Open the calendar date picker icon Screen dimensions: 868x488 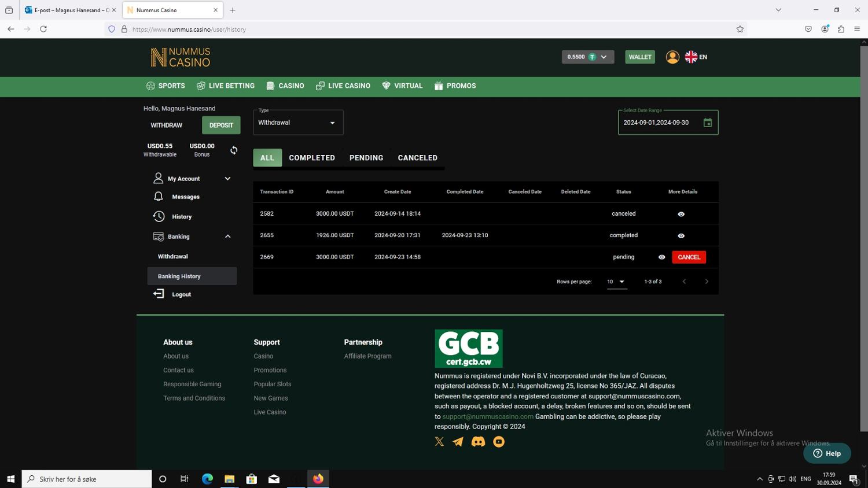[707, 123]
